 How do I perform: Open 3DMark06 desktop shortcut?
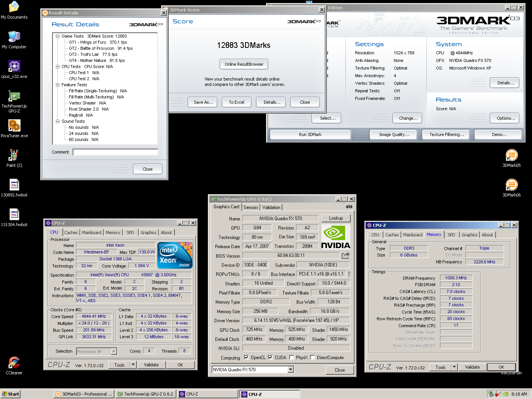tap(511, 188)
